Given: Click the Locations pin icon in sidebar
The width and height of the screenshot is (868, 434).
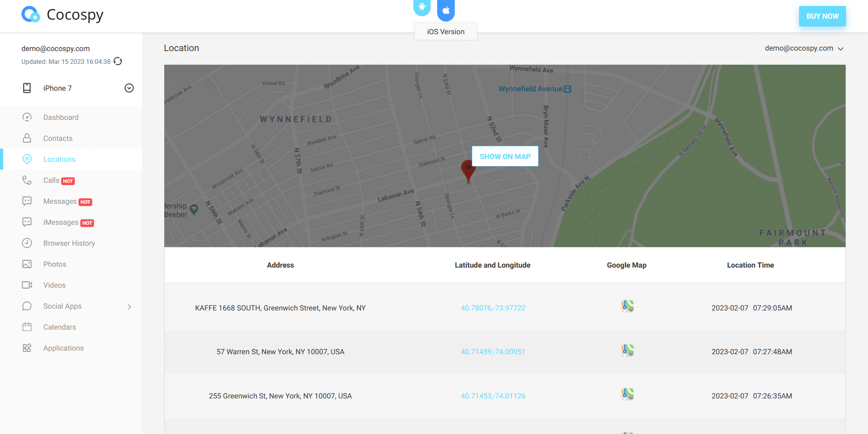Looking at the screenshot, I should pyautogui.click(x=27, y=159).
